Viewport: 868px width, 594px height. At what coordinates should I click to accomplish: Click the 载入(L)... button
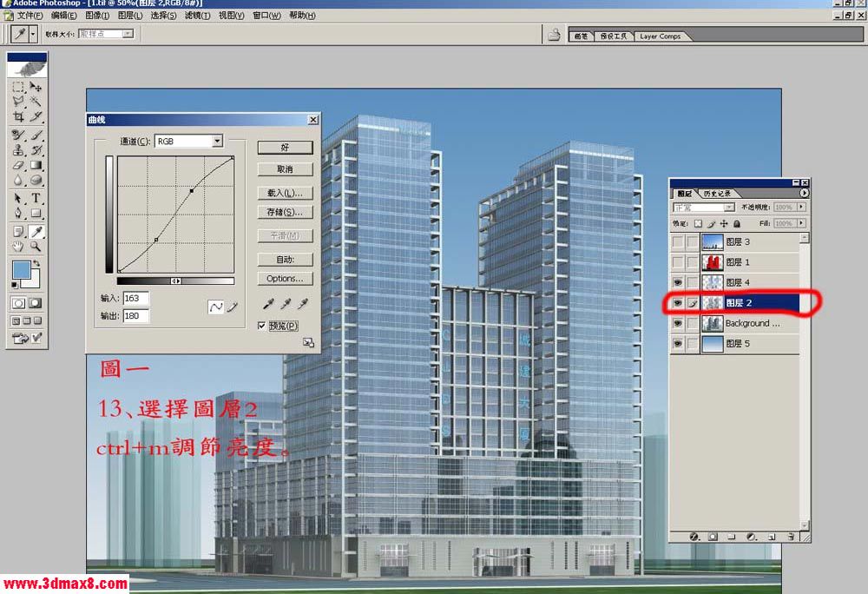285,193
